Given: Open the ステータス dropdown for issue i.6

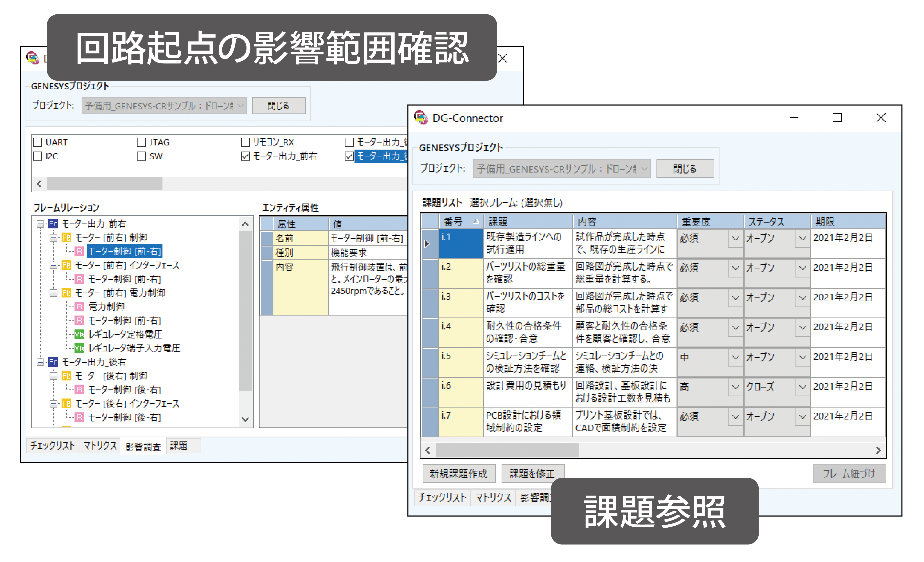Looking at the screenshot, I should (802, 387).
